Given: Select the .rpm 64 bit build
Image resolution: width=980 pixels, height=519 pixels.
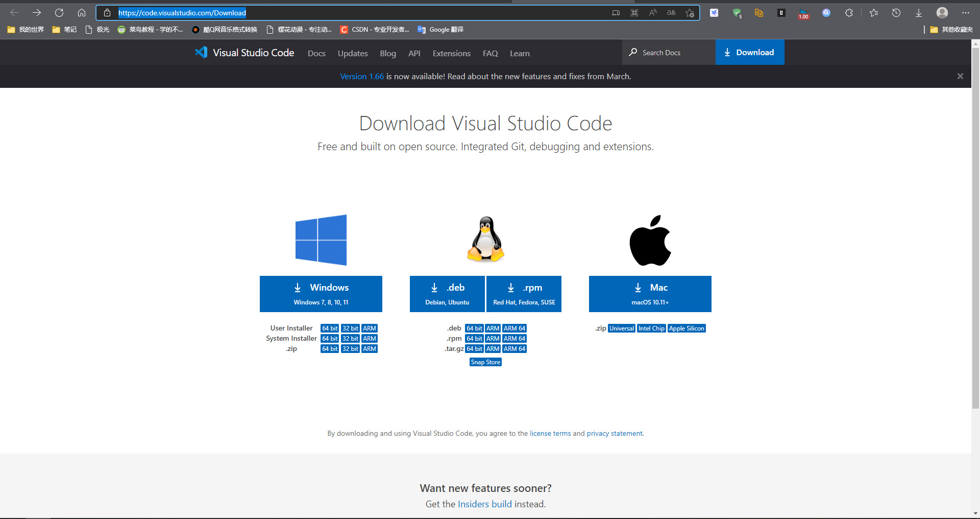Looking at the screenshot, I should (474, 339).
